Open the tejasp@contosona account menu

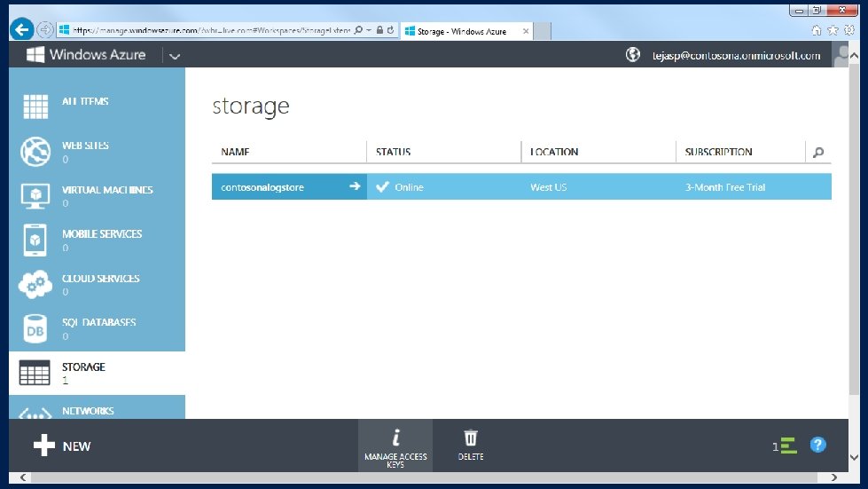[736, 55]
